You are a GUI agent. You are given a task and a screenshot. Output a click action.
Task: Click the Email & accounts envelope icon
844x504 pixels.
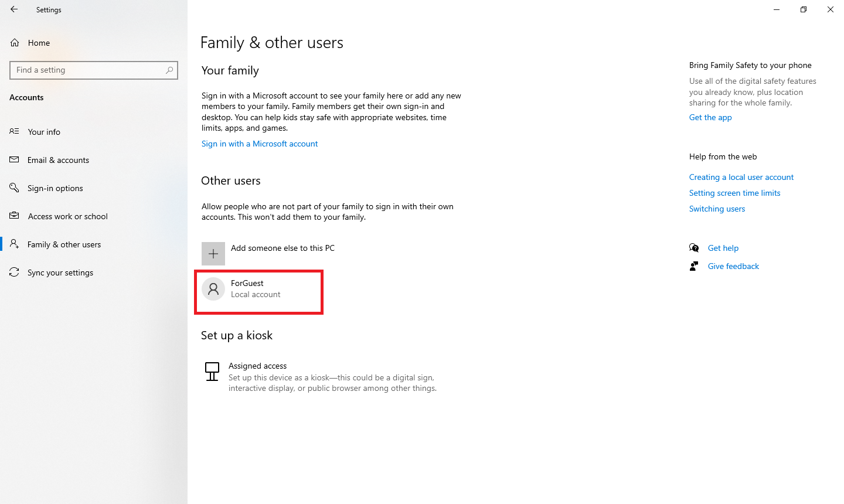coord(14,159)
